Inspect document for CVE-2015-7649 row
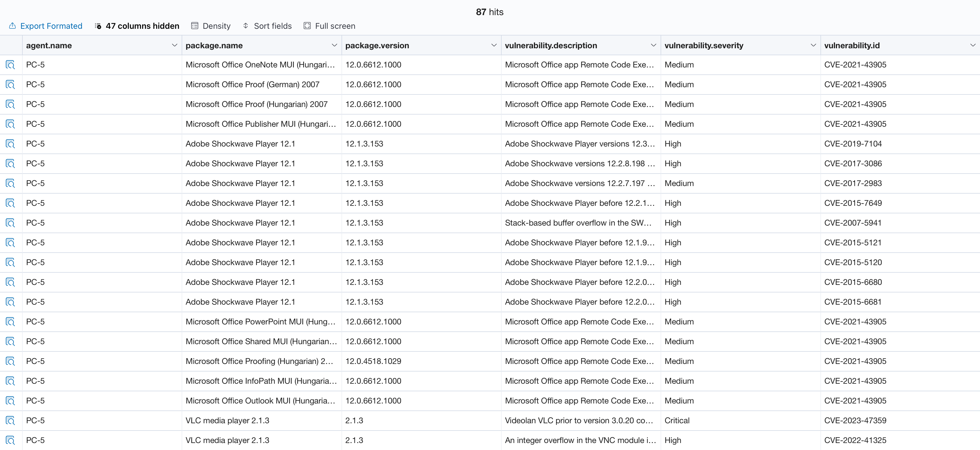Viewport: 980px width, 450px height. point(10,203)
